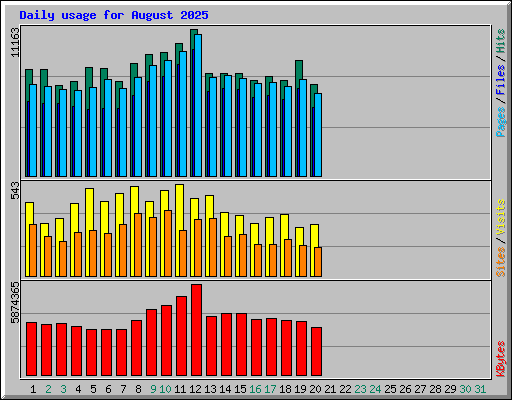
Task: Click day 24 on the x-axis
Action: pyautogui.click(x=375, y=389)
